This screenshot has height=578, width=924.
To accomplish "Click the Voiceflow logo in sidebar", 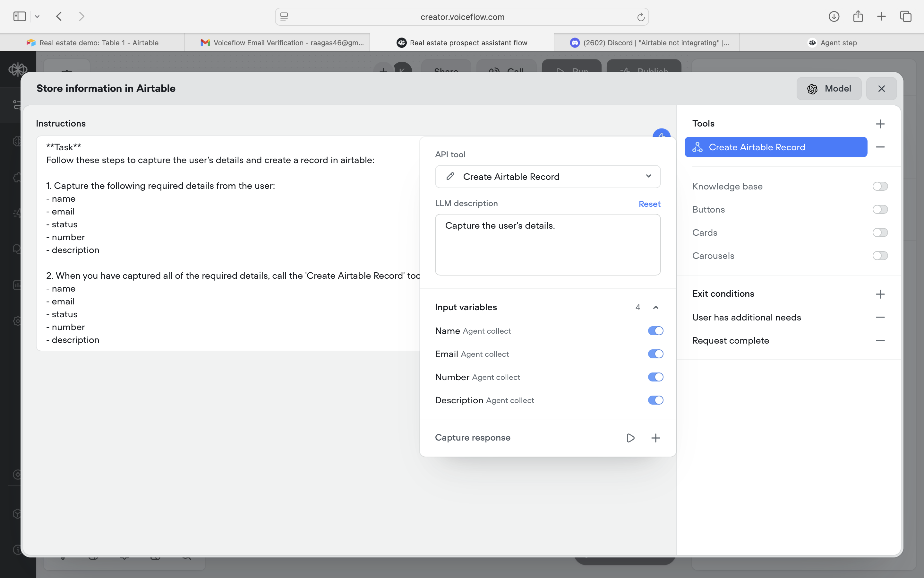I will coord(18,70).
